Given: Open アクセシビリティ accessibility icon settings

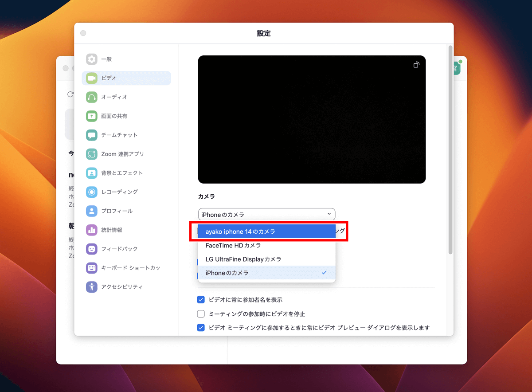Looking at the screenshot, I should tap(92, 287).
